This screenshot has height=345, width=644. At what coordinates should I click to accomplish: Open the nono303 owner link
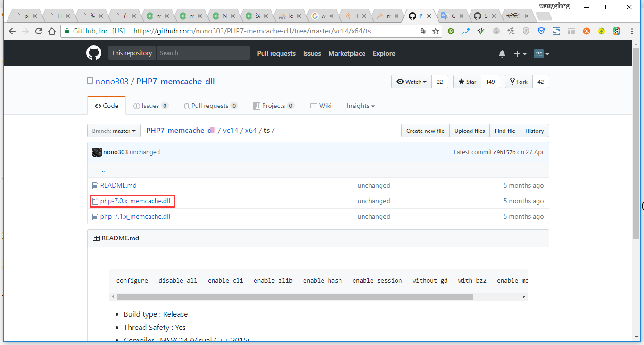coord(112,82)
